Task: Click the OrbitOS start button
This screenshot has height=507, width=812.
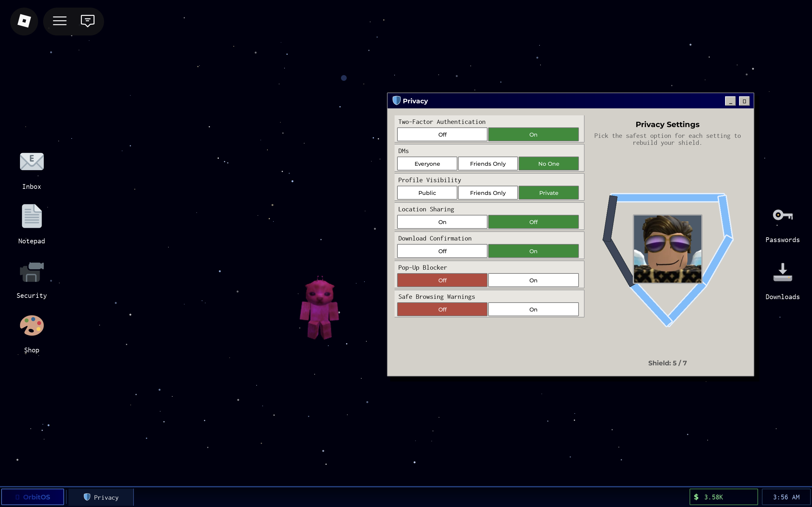Action: tap(33, 497)
